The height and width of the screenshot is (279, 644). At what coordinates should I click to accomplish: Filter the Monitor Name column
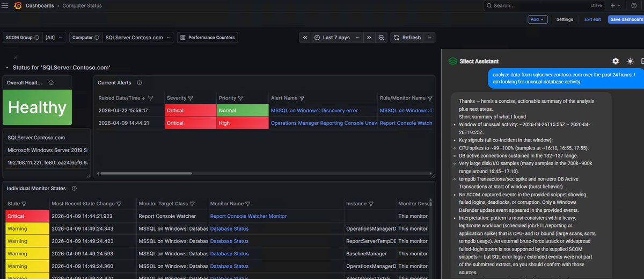(248, 204)
